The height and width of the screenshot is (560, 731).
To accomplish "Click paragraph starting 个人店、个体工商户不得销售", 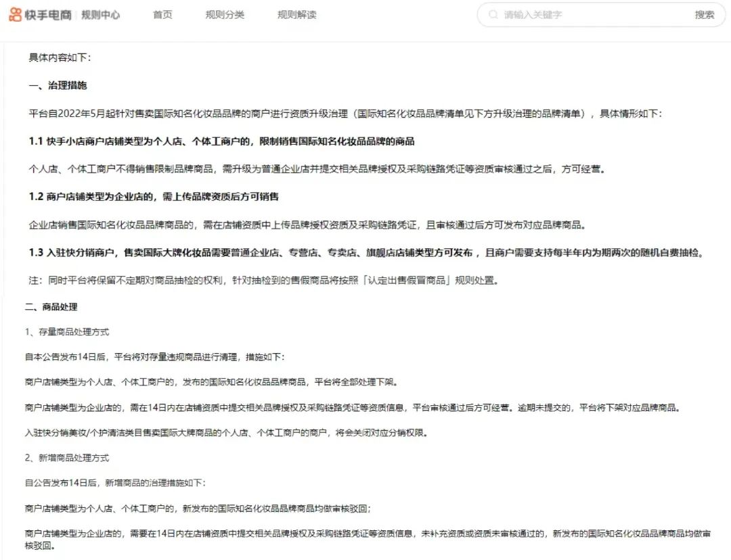I will pos(317,168).
